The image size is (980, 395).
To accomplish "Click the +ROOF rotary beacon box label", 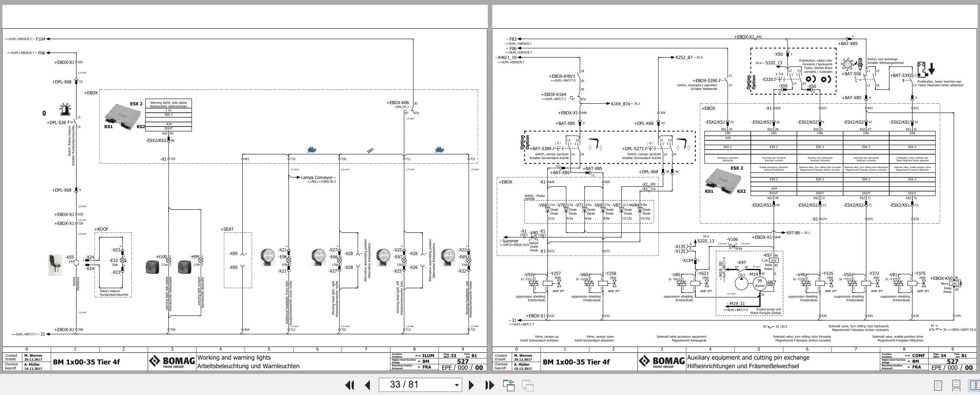I will 101,229.
